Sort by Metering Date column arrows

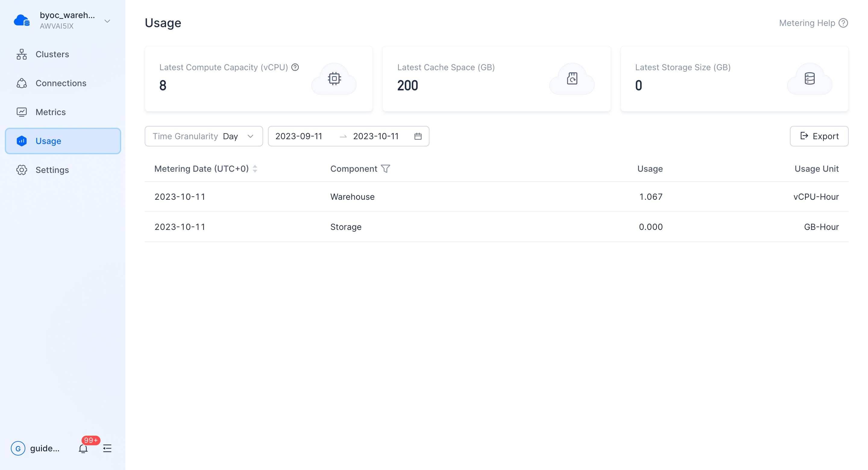tap(255, 169)
